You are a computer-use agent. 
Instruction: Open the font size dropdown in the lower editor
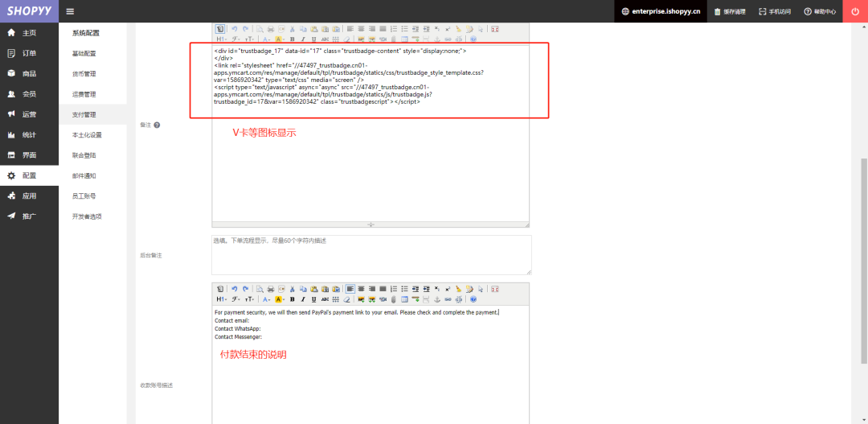pos(249,299)
